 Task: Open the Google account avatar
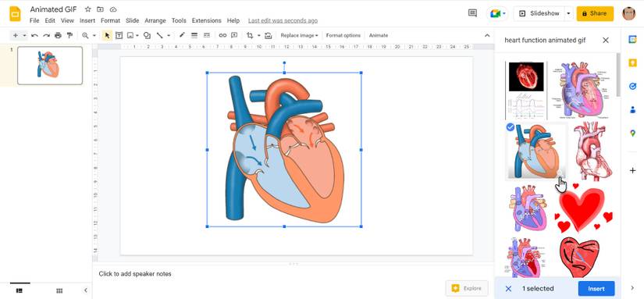pyautogui.click(x=629, y=13)
